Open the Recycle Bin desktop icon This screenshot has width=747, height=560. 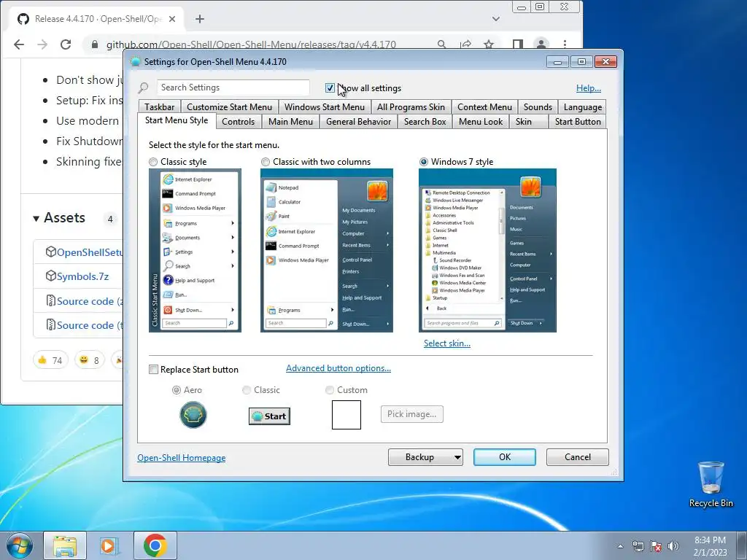tap(711, 484)
